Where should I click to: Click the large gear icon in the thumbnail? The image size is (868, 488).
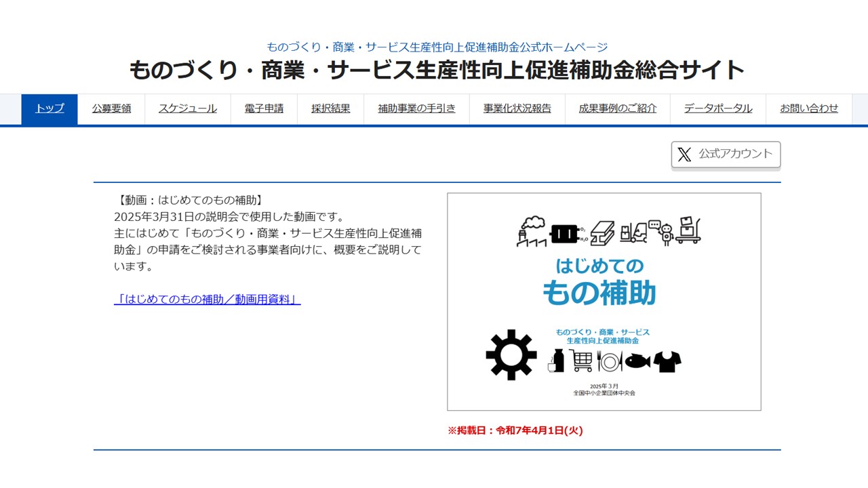click(511, 354)
